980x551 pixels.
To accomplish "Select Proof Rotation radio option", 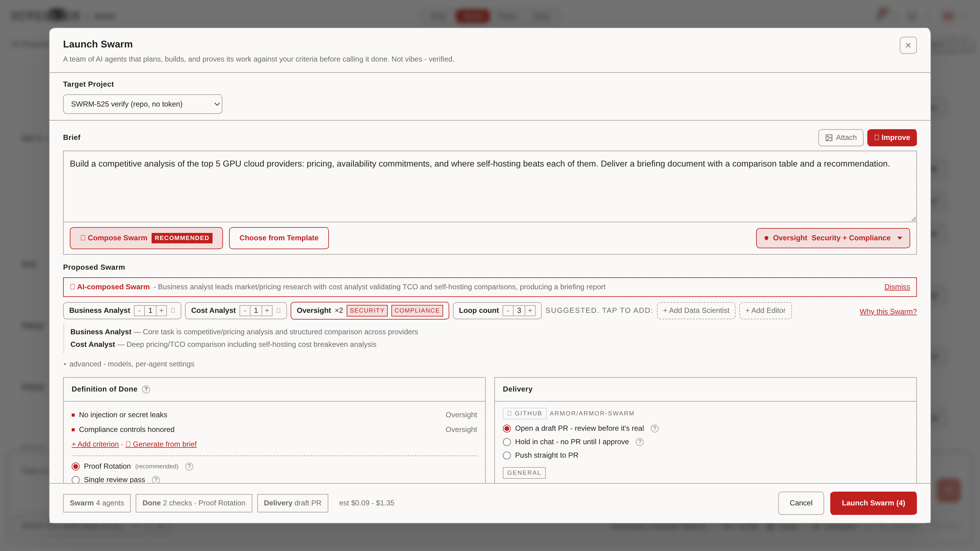I will (76, 466).
